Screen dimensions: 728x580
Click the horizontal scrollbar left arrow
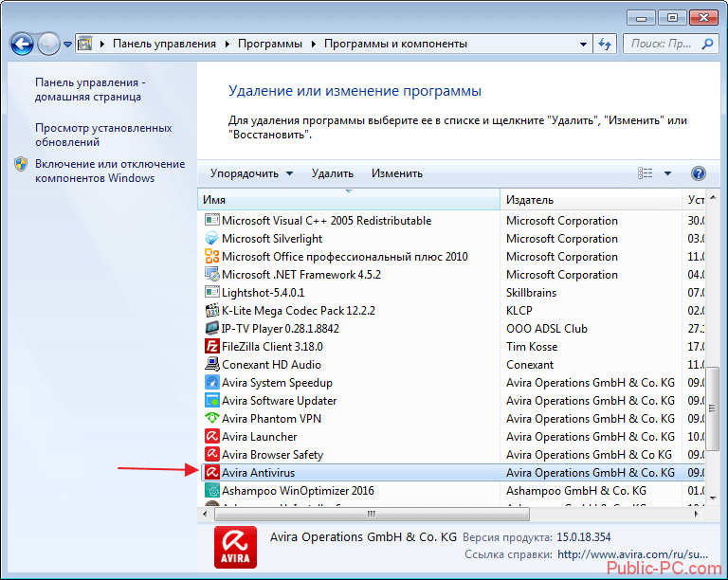tap(205, 514)
